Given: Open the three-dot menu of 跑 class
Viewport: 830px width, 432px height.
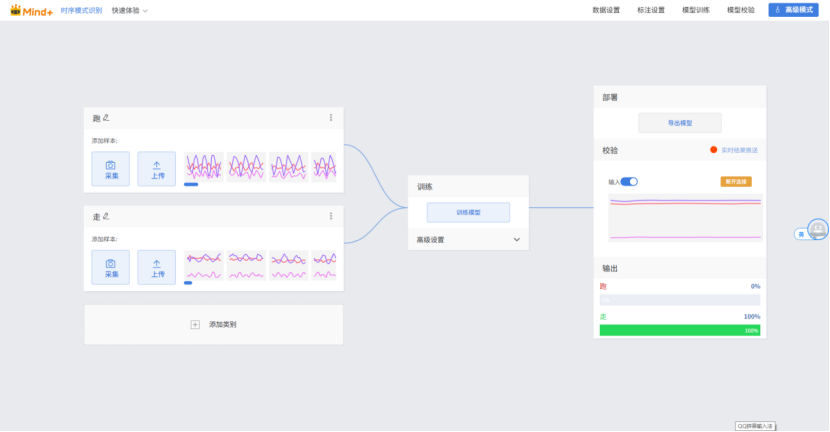Looking at the screenshot, I should [x=331, y=118].
